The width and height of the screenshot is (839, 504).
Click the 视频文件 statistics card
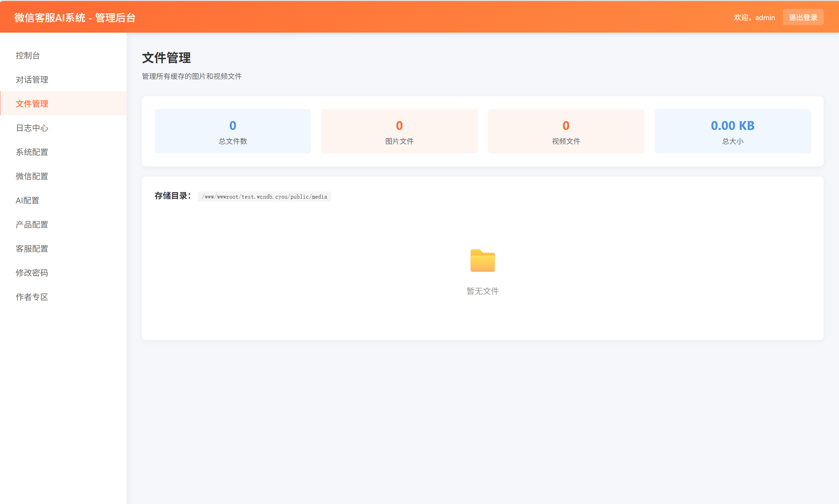tap(565, 131)
